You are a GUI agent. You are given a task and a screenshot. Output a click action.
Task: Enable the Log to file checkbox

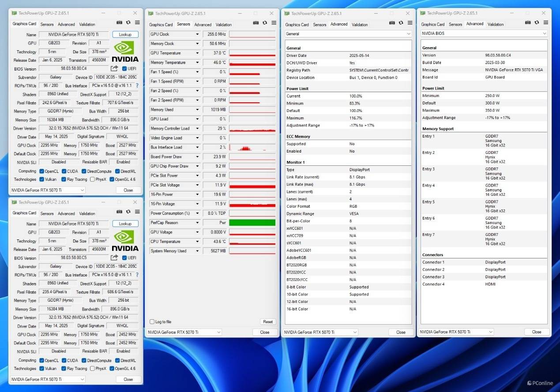[x=152, y=322]
